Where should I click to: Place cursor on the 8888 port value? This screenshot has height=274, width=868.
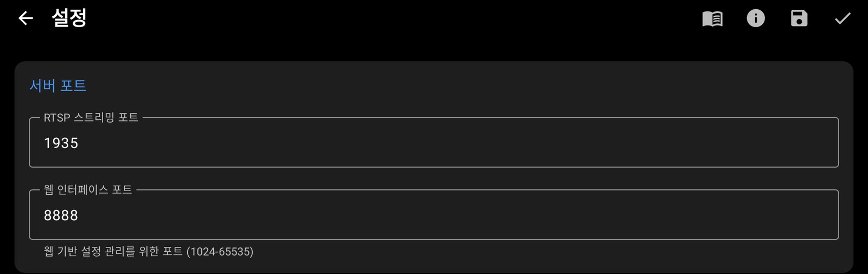(61, 215)
